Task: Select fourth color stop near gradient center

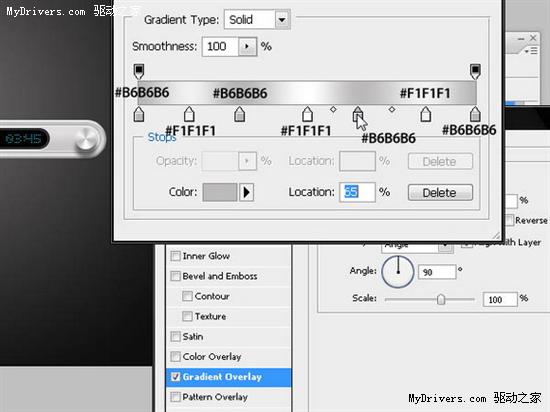Action: (307, 114)
